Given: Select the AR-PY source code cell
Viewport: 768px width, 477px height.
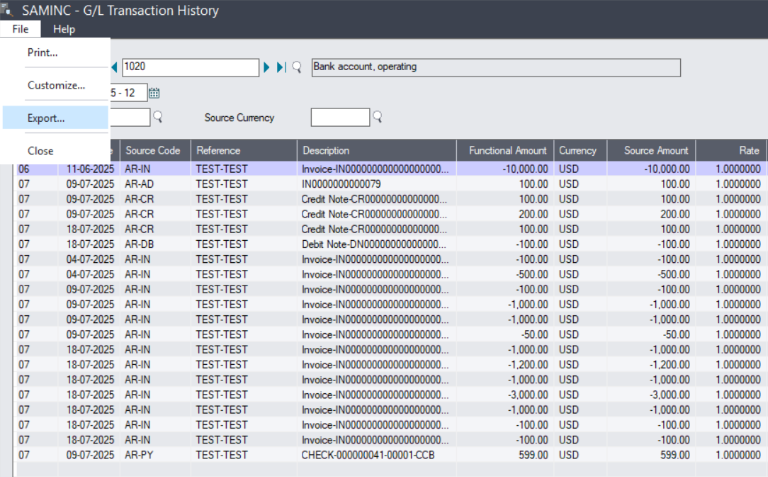Looking at the screenshot, I should click(x=155, y=455).
